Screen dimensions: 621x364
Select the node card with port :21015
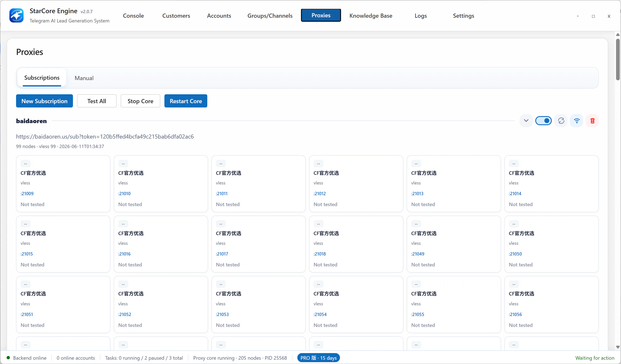point(63,244)
